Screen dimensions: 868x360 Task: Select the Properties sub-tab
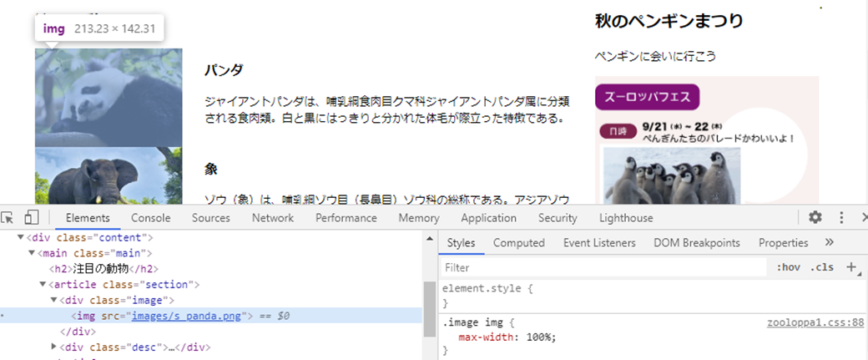(x=784, y=242)
